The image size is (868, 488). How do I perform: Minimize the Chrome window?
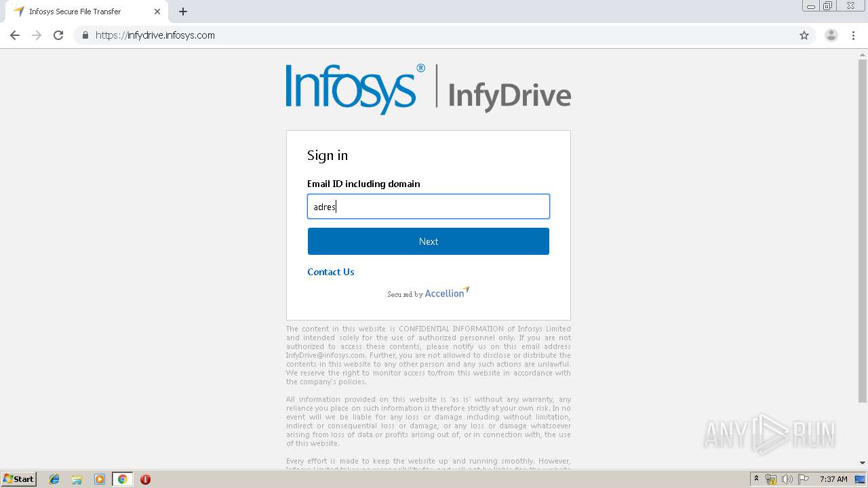810,6
